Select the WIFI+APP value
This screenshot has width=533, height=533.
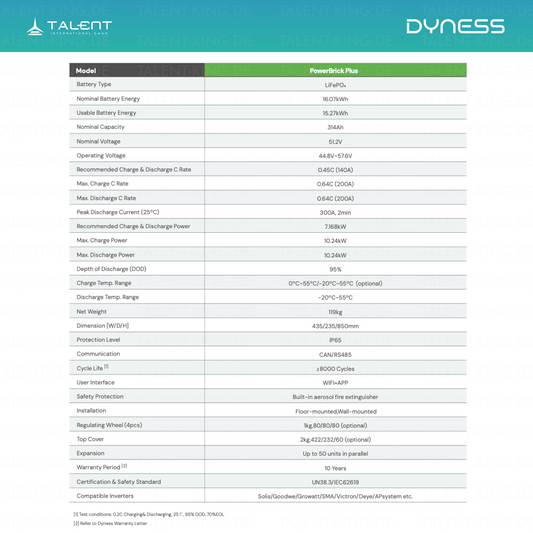click(x=335, y=383)
